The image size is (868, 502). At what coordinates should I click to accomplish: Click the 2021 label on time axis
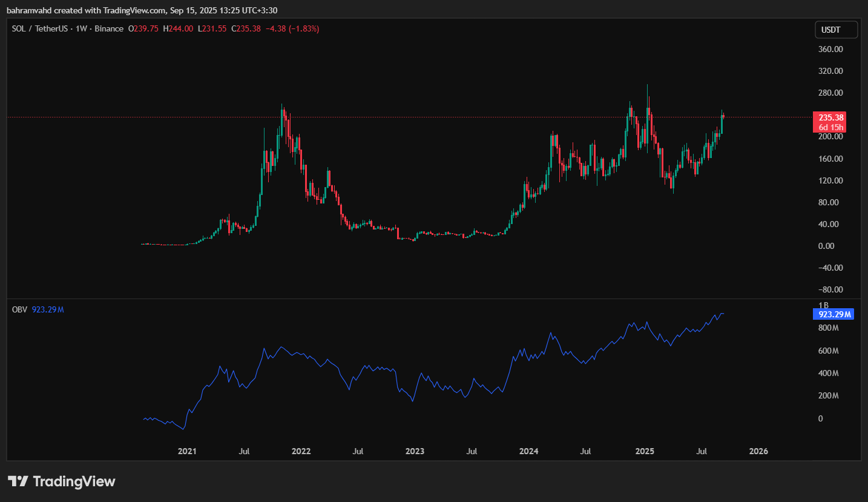click(187, 451)
